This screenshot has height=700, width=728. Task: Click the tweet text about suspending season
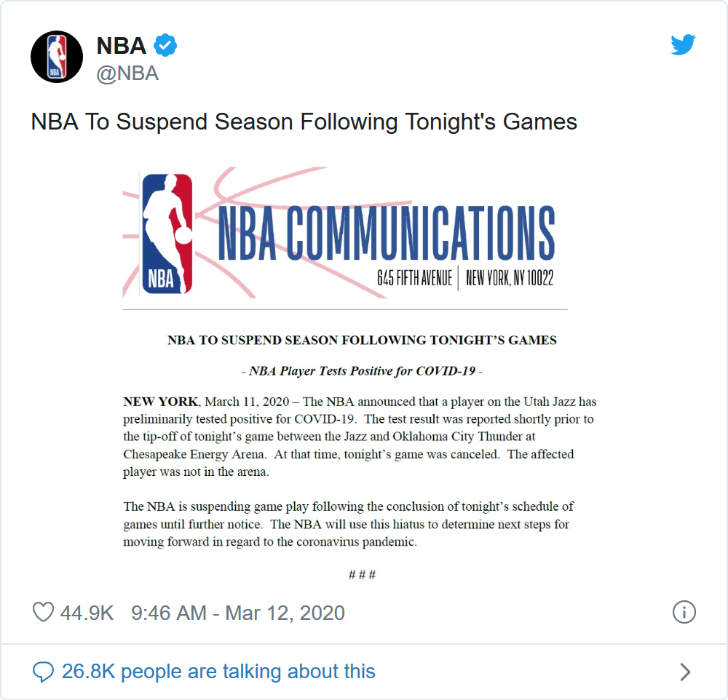304,122
